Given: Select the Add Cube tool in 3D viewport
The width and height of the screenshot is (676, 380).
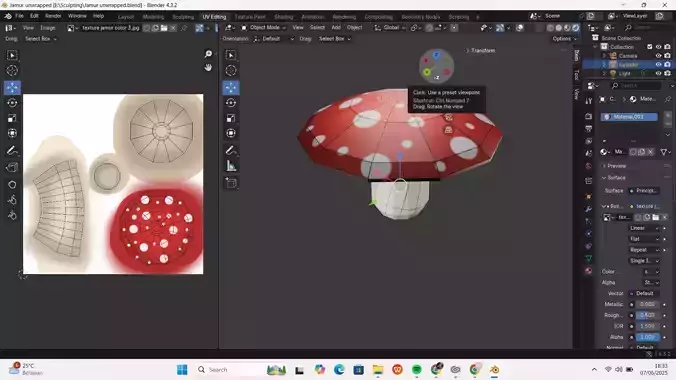Looking at the screenshot, I should pyautogui.click(x=231, y=183).
